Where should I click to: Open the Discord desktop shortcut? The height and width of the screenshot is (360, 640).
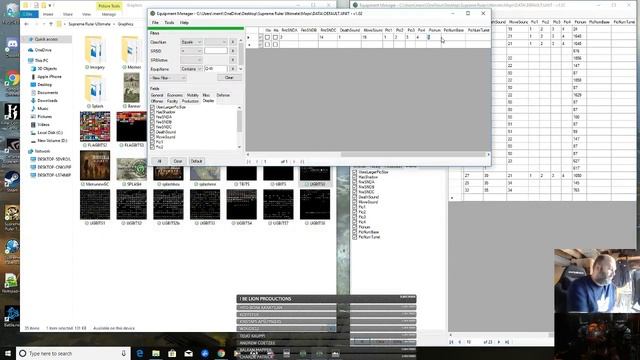tap(11, 45)
